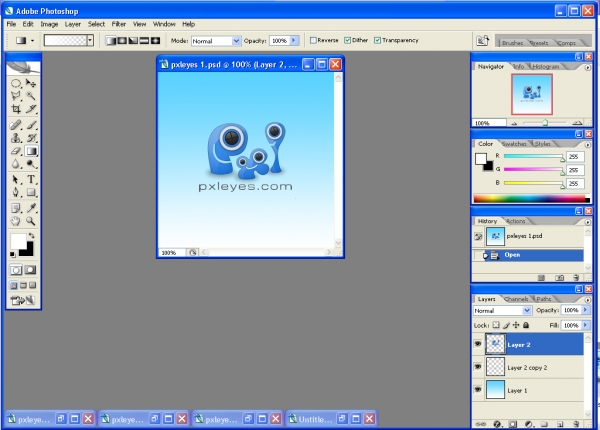Viewport: 600px width, 430px height.
Task: Click the color spectrum ramp bar
Action: coord(532,199)
